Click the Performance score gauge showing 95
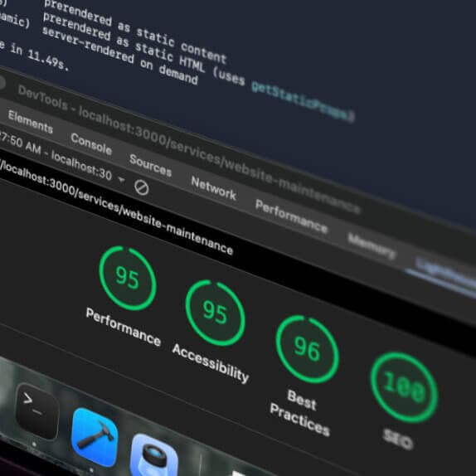The height and width of the screenshot is (476, 476). click(128, 278)
